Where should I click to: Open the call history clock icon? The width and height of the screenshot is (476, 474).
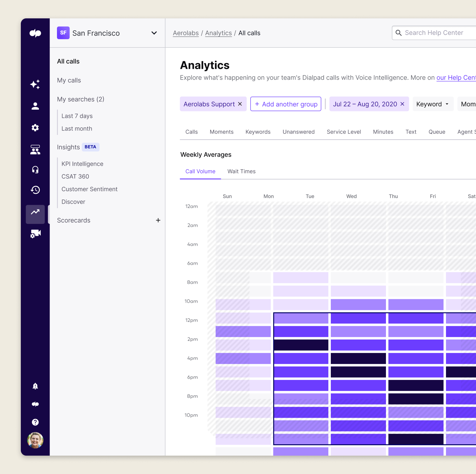pos(35,190)
